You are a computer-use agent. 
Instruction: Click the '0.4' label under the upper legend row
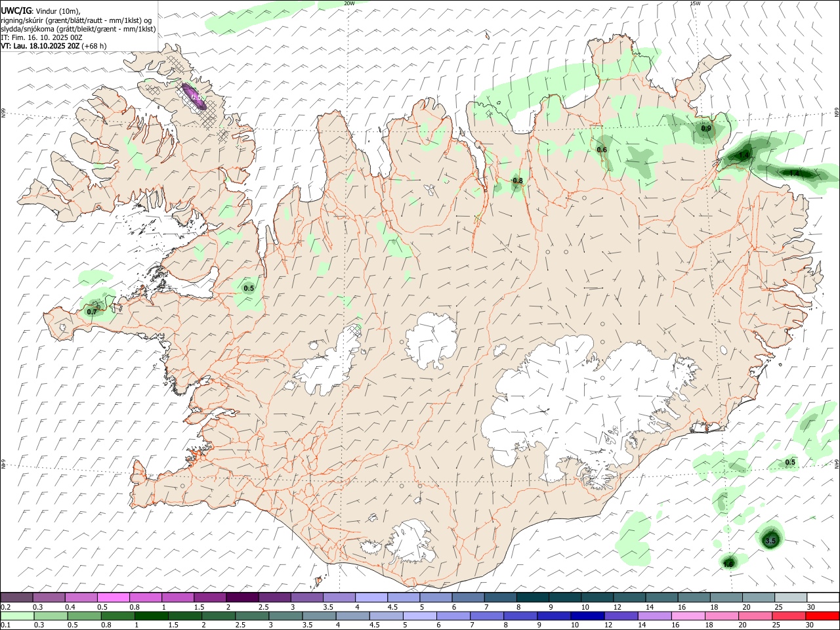click(x=70, y=607)
